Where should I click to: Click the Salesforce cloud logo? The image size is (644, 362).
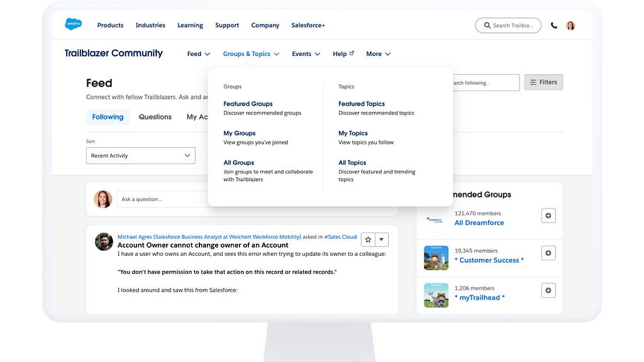(73, 25)
